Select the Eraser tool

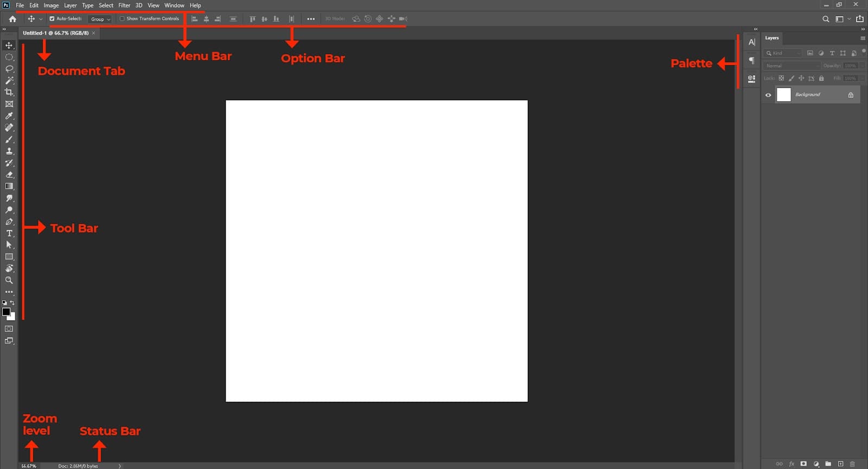pyautogui.click(x=9, y=175)
